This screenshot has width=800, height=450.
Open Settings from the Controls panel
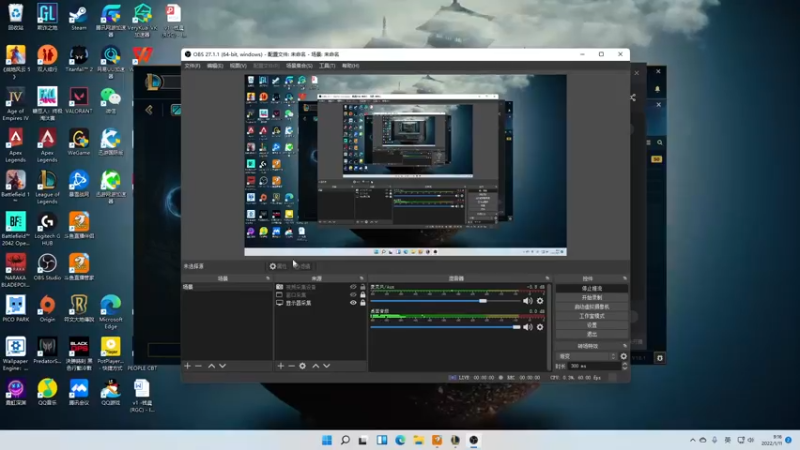pos(591,325)
